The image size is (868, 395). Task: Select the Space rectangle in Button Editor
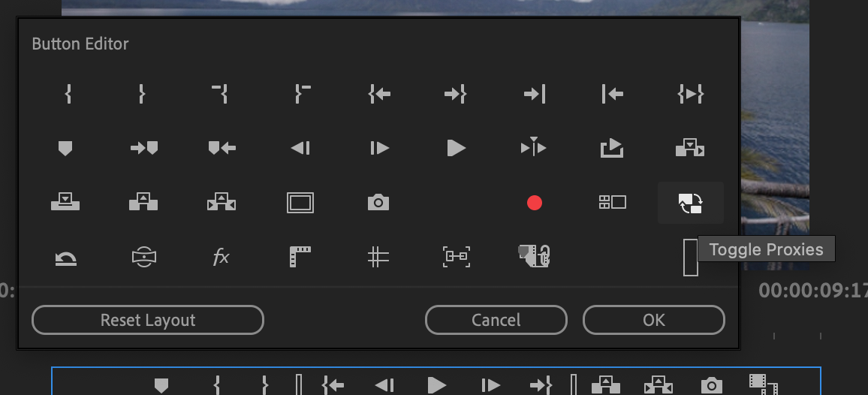(x=690, y=257)
